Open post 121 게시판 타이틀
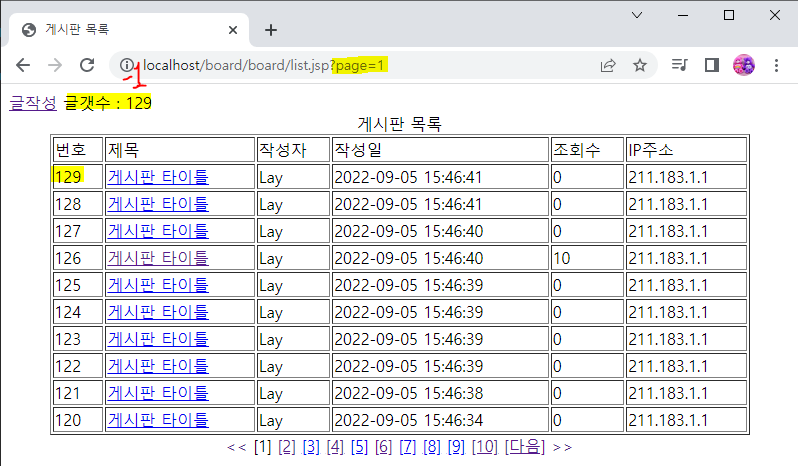This screenshot has width=798, height=466. 158,392
